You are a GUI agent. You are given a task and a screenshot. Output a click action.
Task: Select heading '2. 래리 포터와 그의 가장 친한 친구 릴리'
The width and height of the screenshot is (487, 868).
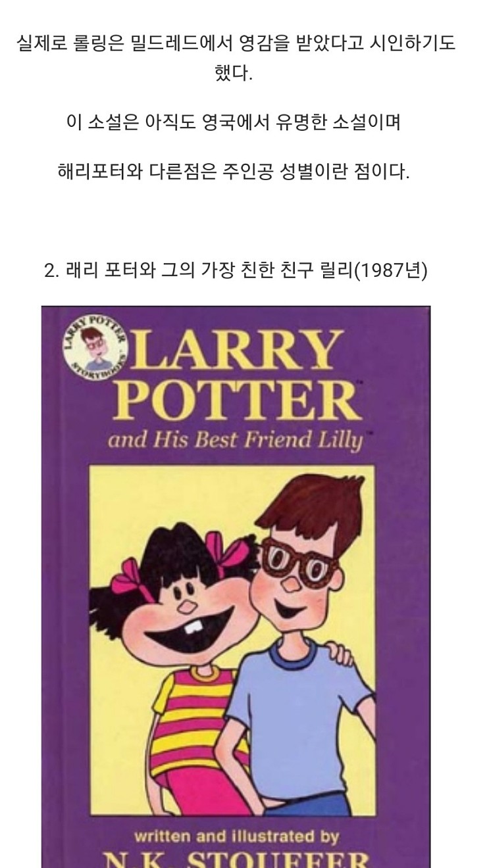[x=236, y=270]
